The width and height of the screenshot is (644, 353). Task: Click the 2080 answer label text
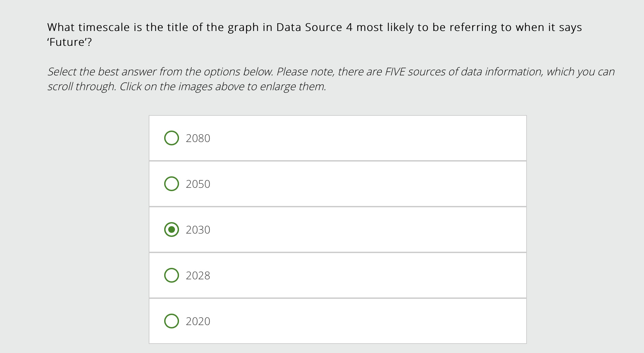[x=198, y=138]
